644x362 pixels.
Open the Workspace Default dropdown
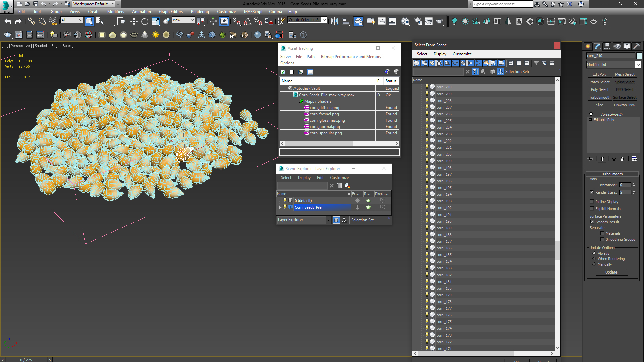point(113,4)
